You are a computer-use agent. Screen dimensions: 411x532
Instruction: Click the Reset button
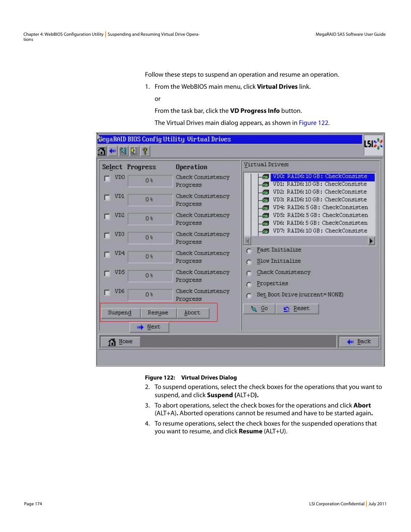pyautogui.click(x=297, y=308)
